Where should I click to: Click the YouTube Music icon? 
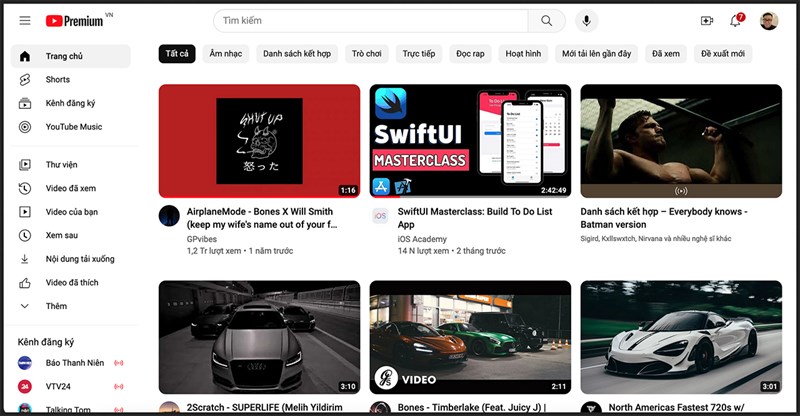point(25,127)
